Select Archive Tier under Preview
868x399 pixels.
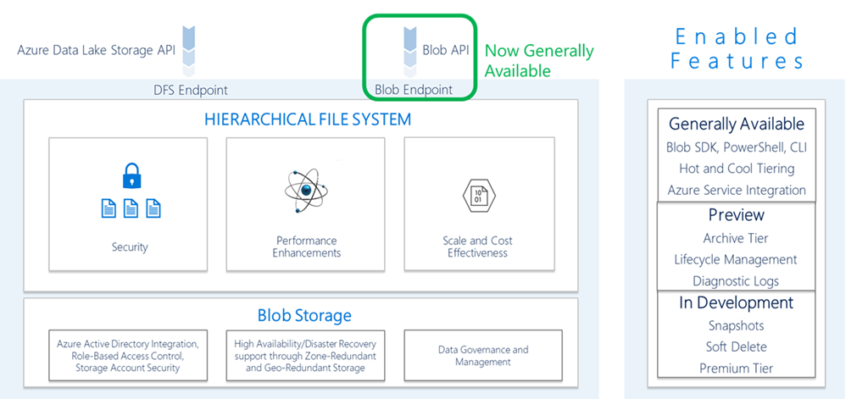click(x=736, y=238)
